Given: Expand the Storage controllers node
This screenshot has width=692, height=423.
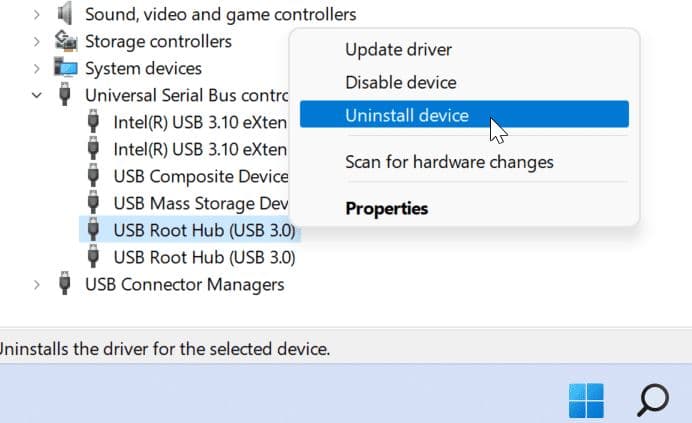Looking at the screenshot, I should tap(36, 41).
